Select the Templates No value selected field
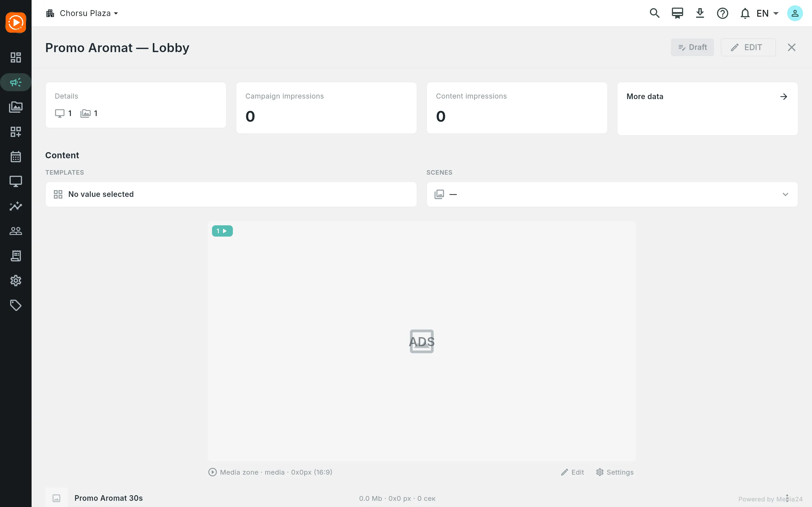 click(x=231, y=194)
